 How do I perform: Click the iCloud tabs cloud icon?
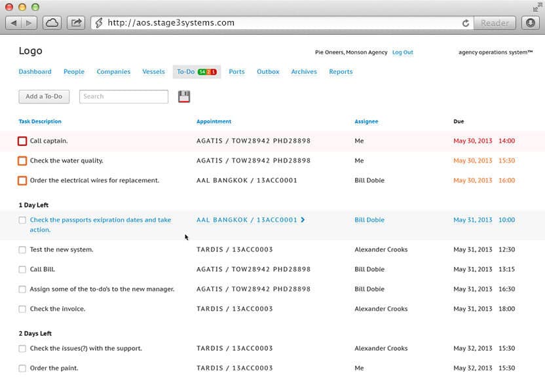click(x=51, y=22)
